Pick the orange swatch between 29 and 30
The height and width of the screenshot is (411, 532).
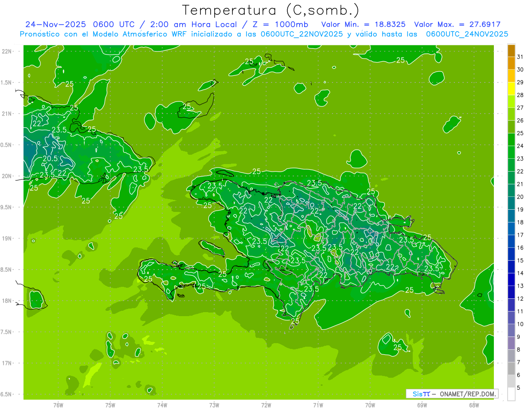[511, 76]
